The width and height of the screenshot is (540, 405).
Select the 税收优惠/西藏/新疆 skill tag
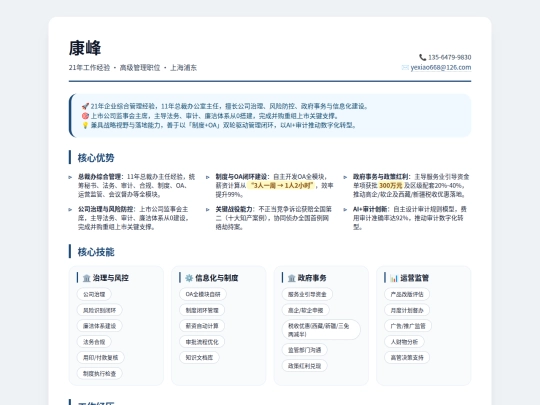coord(321,330)
